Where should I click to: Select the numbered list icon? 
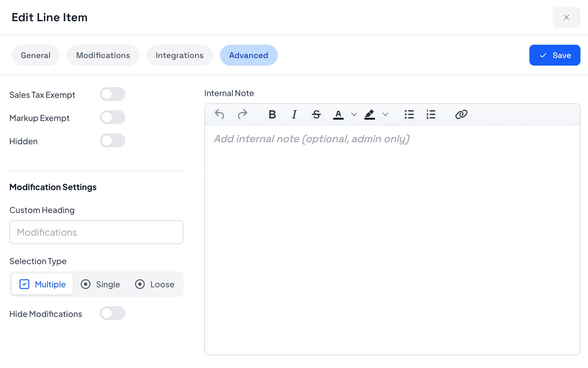[431, 114]
